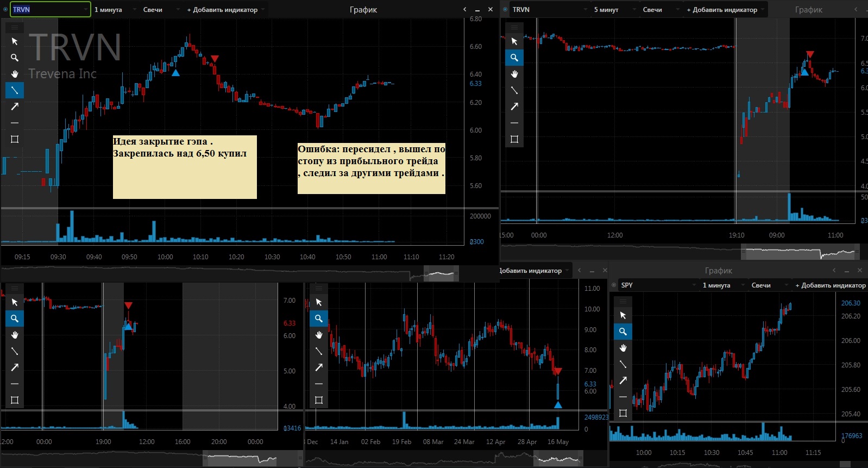Select horizontal line tool in TRVN 1 минута chart
This screenshot has width=868, height=468.
[15, 123]
